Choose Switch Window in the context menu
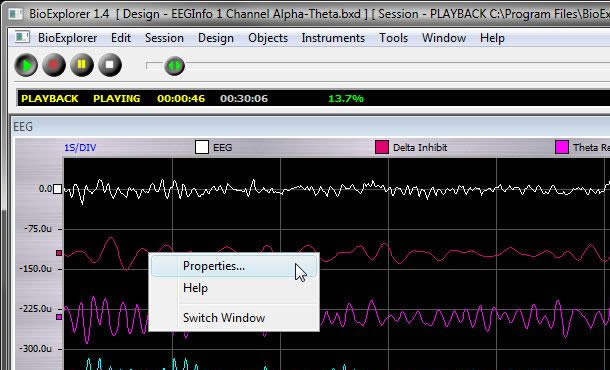The image size is (610, 370). point(234,318)
